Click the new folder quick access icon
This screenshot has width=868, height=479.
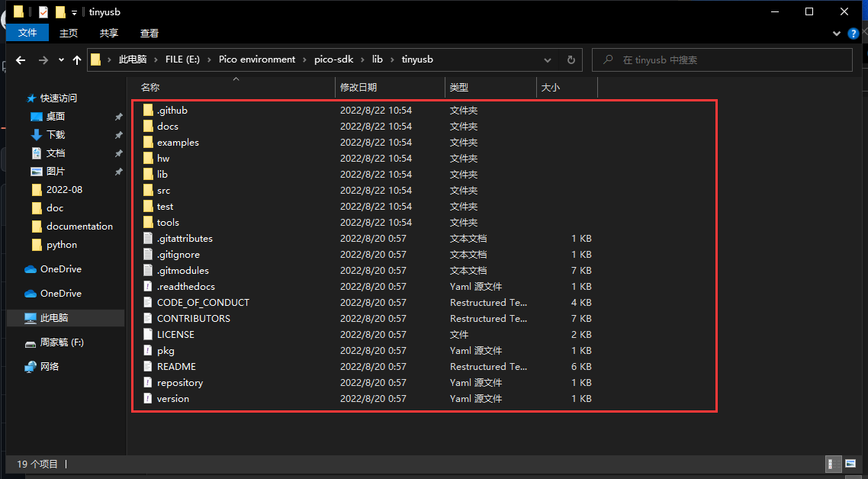(60, 11)
